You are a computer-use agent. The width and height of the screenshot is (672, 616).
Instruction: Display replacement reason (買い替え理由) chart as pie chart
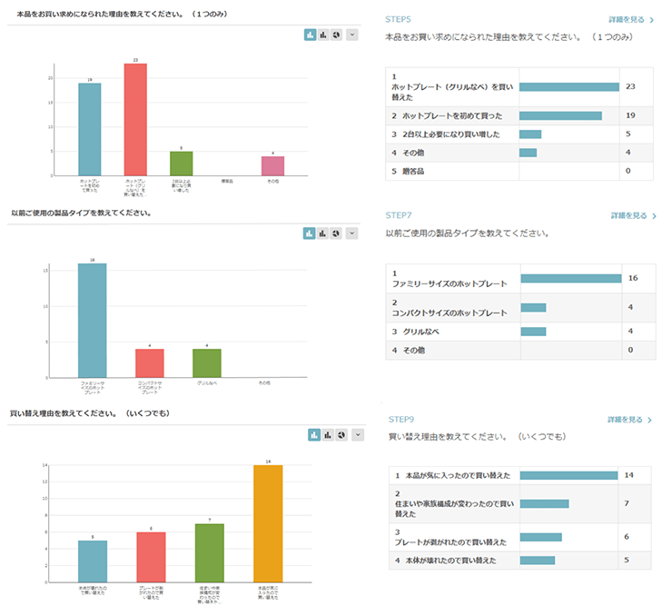341,435
